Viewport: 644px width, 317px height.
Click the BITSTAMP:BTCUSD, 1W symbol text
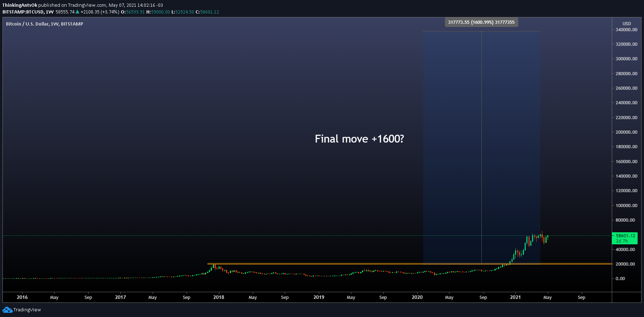click(x=28, y=12)
